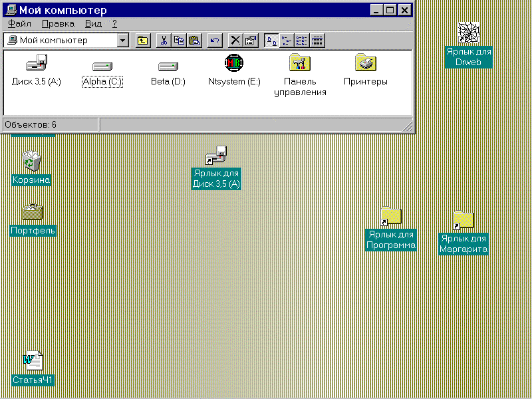The image size is (532, 399).
Task: Click the Delete X toolbar icon
Action: [235, 41]
